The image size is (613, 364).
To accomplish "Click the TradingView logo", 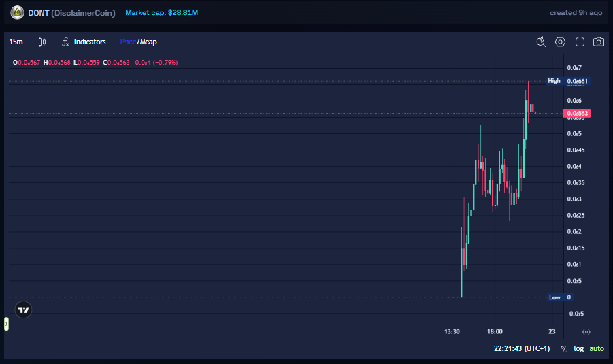I will (x=23, y=310).
